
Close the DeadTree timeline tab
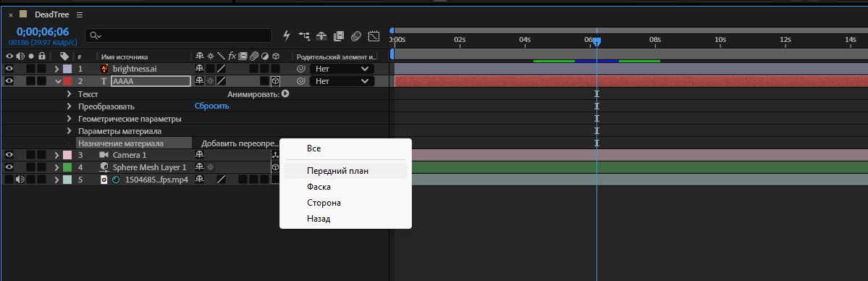click(x=11, y=15)
